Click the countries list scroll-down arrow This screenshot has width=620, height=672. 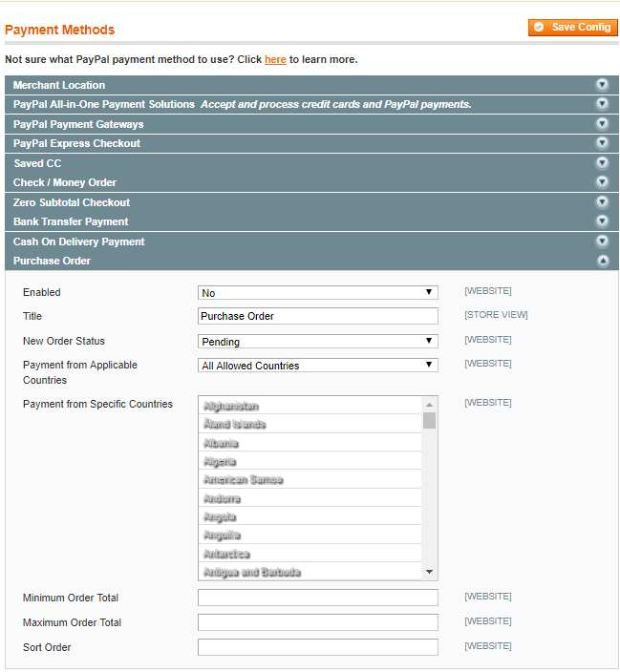click(x=429, y=572)
